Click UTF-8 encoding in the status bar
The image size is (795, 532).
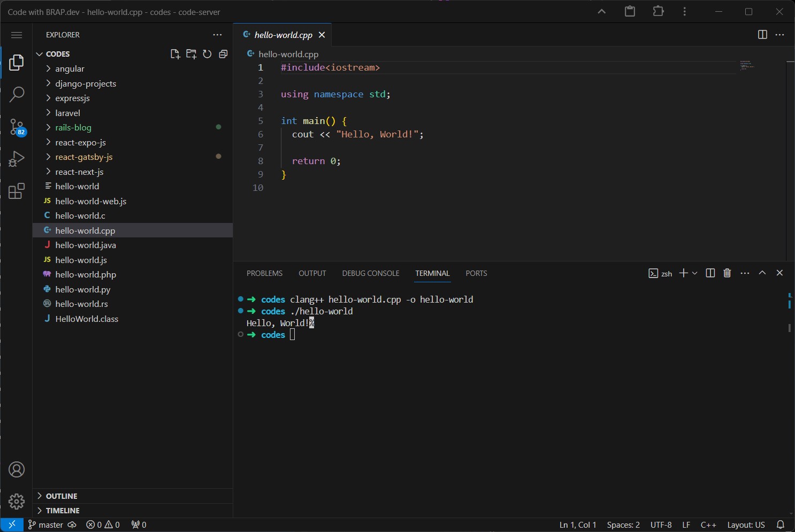[x=661, y=525]
